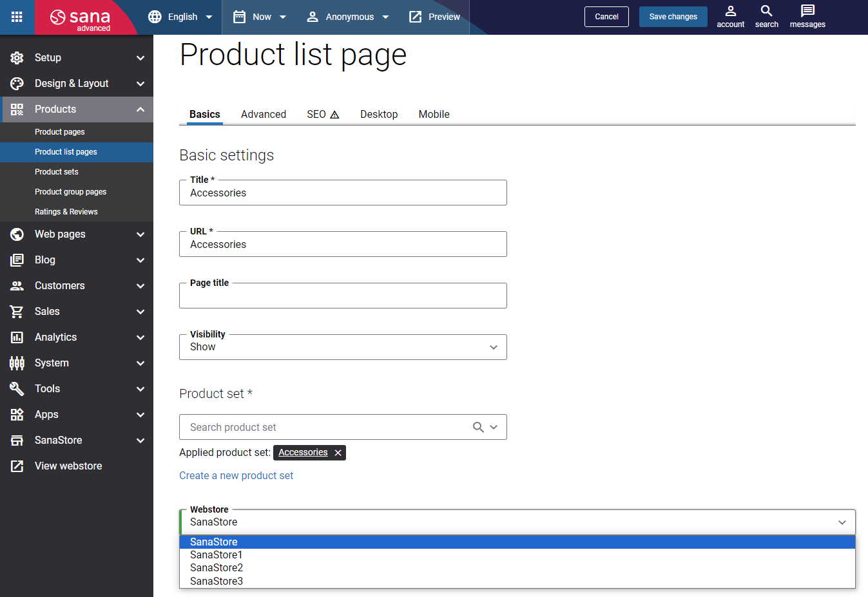Switch to the Mobile tab

tap(434, 114)
